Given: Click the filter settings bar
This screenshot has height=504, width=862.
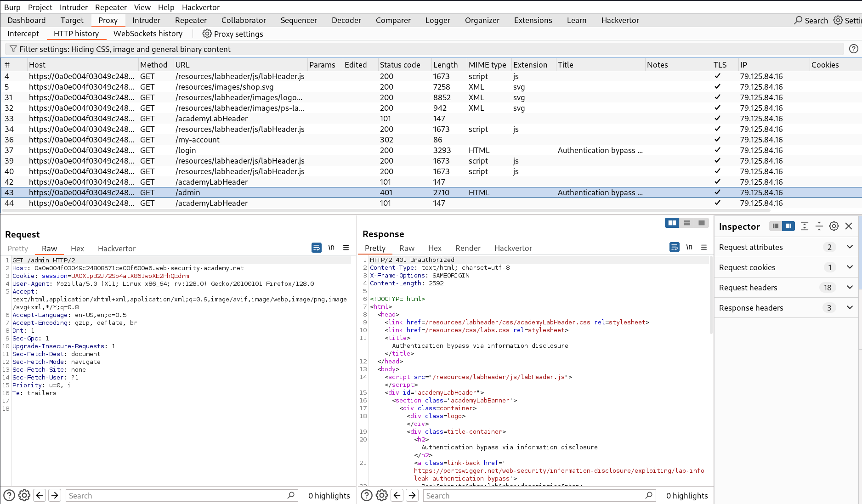Looking at the screenshot, I should point(424,49).
